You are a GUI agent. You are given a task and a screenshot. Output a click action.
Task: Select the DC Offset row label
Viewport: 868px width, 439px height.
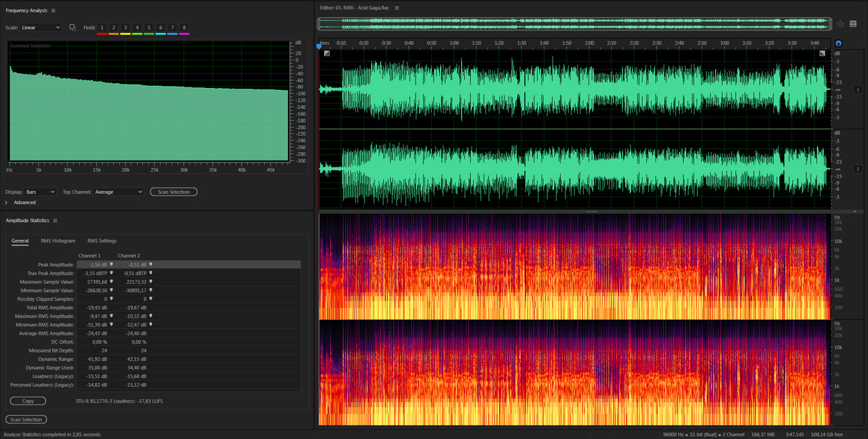[x=62, y=341]
